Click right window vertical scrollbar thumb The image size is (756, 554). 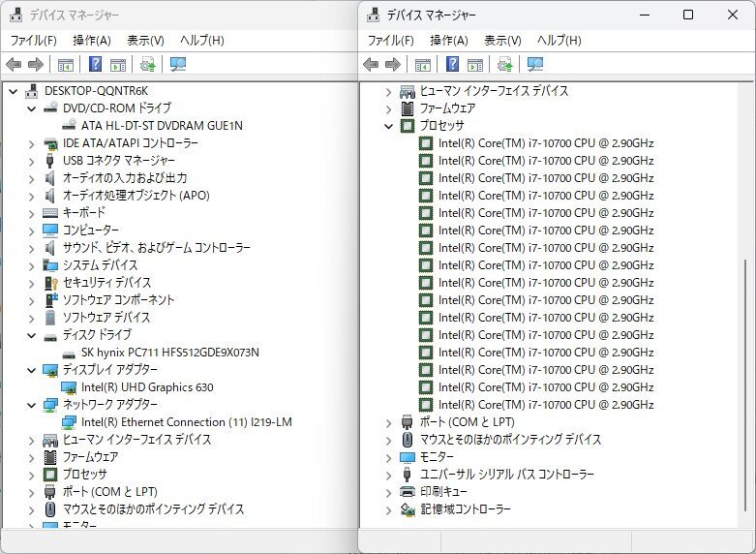(745, 386)
